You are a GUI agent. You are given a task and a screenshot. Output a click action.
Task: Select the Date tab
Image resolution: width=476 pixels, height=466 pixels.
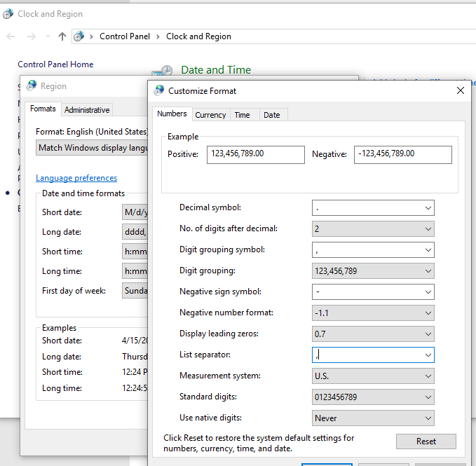(272, 115)
